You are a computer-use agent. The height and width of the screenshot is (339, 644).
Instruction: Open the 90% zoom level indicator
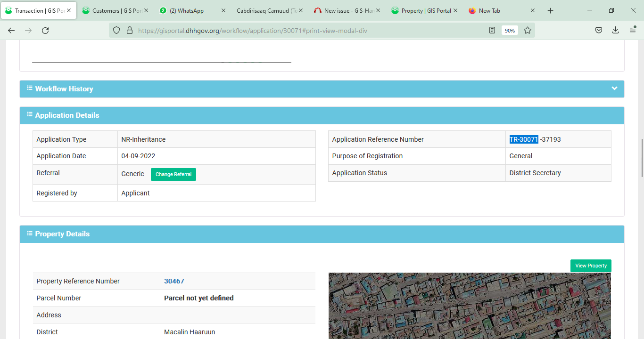510,30
